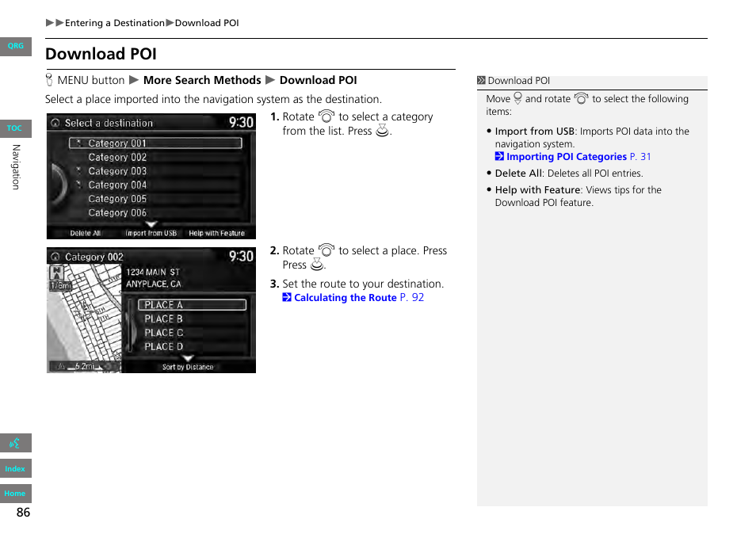
Task: Open the Index side tab
Action: 15,468
